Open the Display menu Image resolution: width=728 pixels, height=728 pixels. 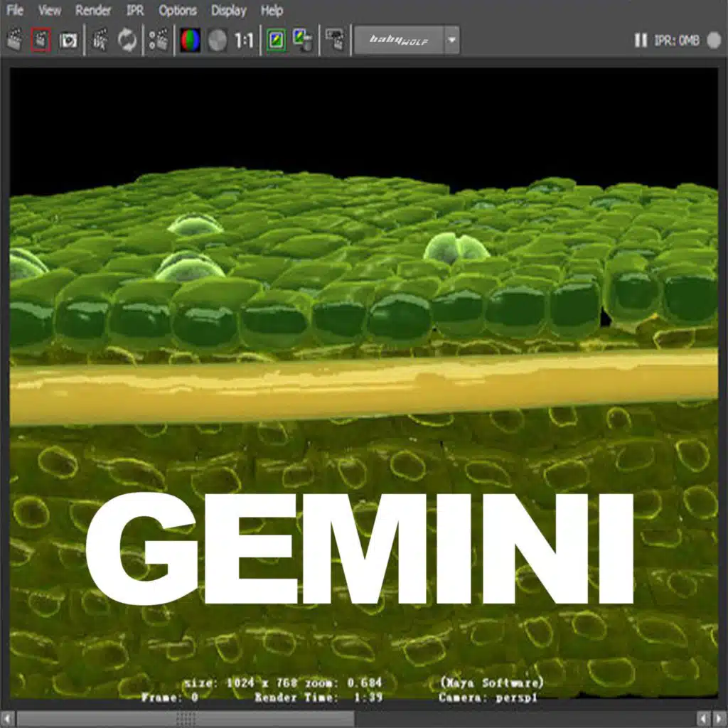tap(228, 11)
